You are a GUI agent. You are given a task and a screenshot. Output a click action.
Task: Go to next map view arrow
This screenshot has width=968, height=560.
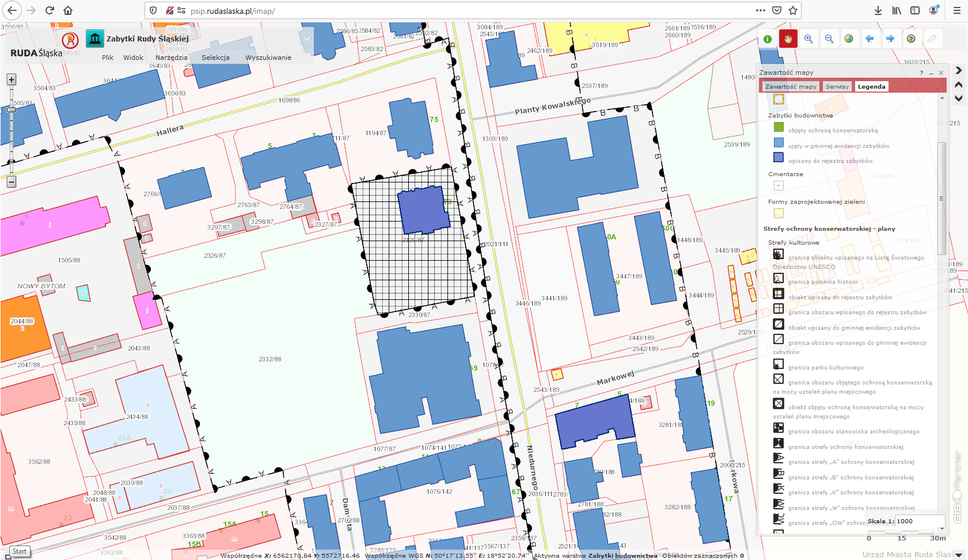[x=890, y=39]
